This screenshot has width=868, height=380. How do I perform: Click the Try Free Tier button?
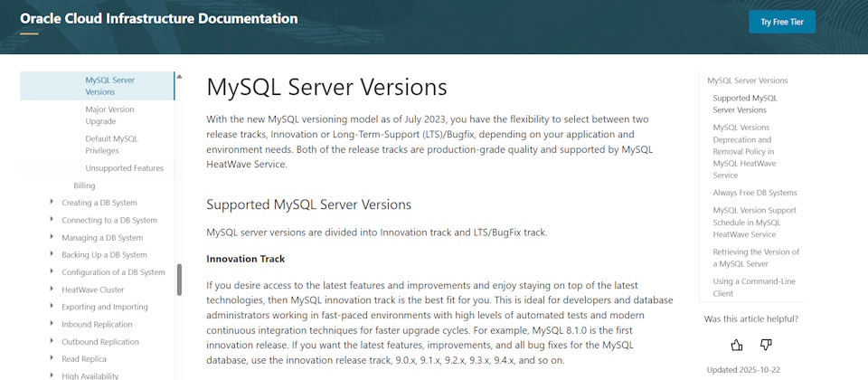point(781,22)
